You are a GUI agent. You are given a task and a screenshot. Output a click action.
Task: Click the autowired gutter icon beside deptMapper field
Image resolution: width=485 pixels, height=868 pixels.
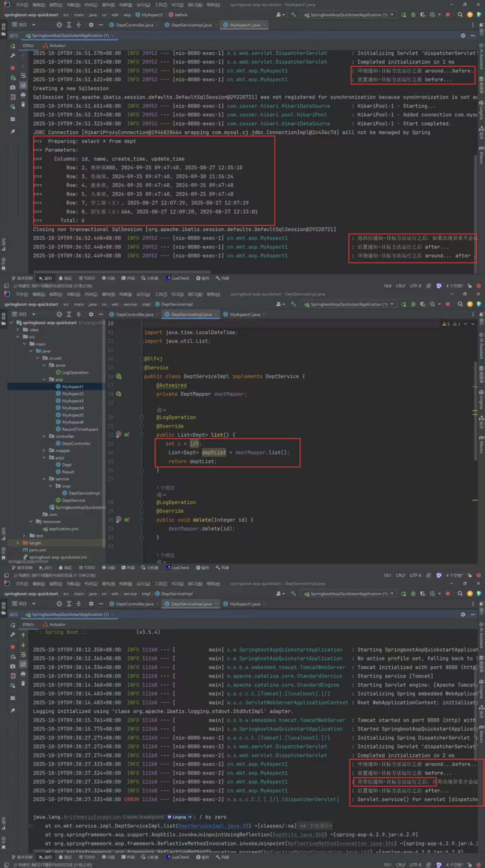[119, 394]
